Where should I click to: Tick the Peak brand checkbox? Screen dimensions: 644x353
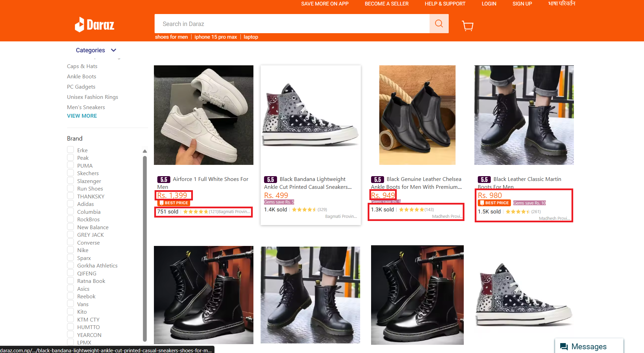click(x=70, y=157)
